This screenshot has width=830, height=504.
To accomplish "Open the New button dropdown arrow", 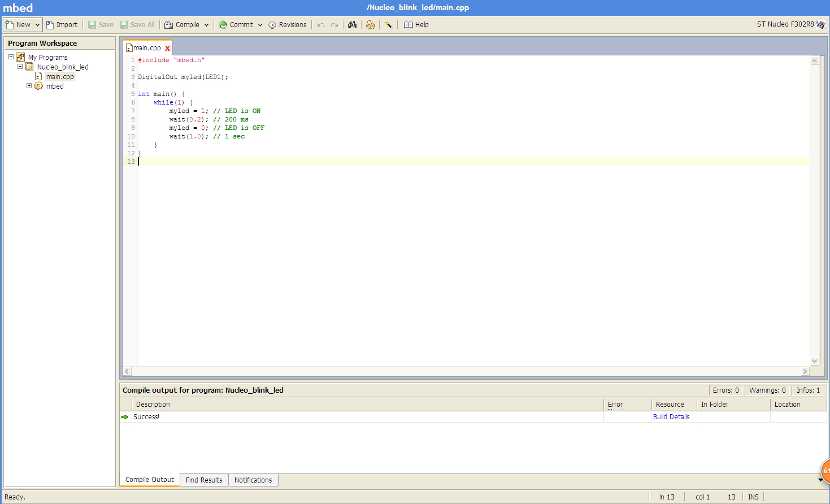I will coord(38,25).
